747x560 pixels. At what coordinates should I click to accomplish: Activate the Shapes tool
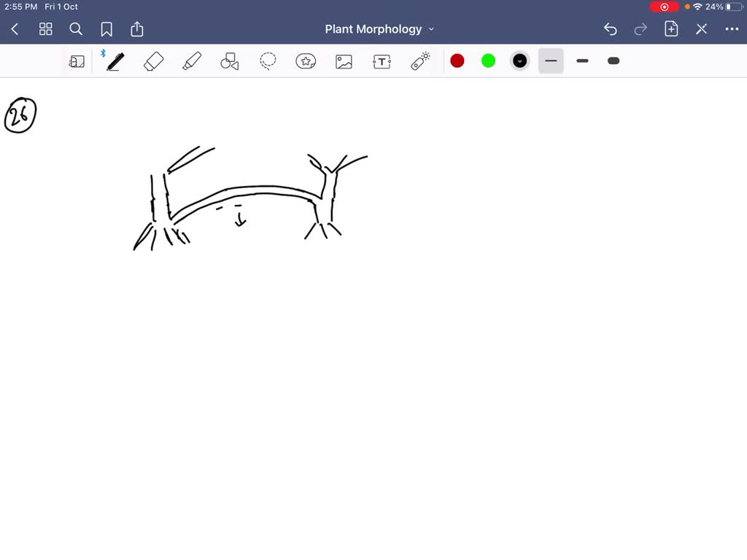(230, 61)
